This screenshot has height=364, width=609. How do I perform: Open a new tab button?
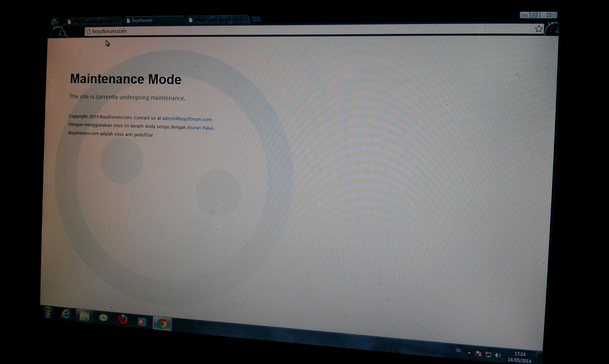click(257, 19)
